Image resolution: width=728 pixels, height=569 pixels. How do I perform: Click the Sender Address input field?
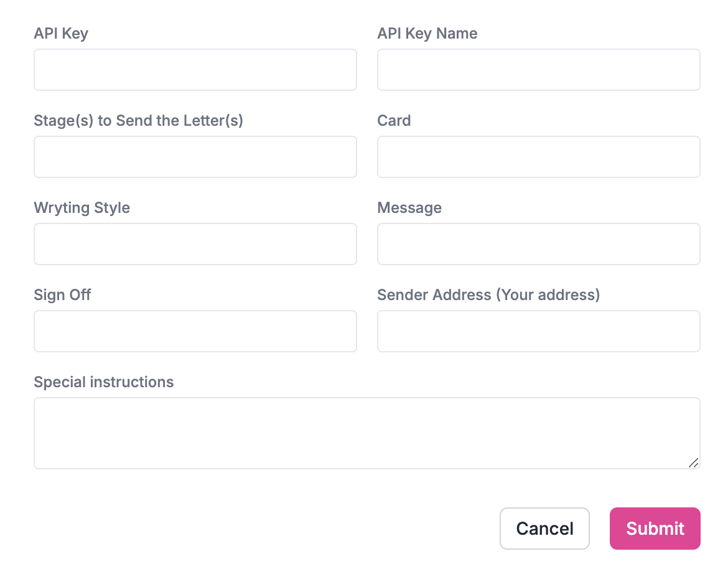(x=538, y=331)
